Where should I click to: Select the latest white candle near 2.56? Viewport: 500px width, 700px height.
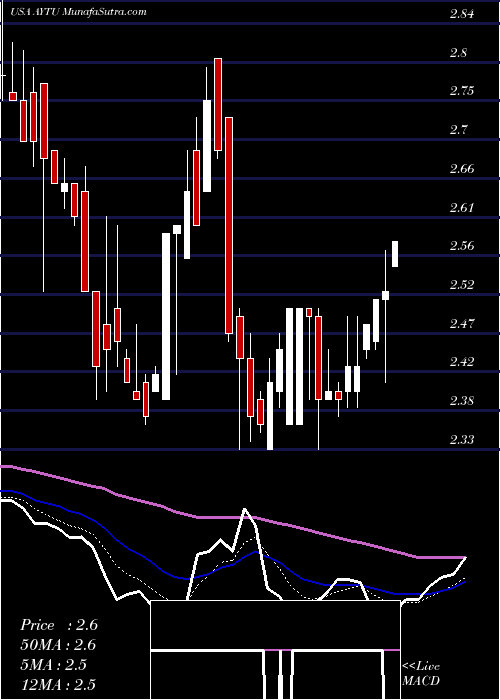coord(395,254)
